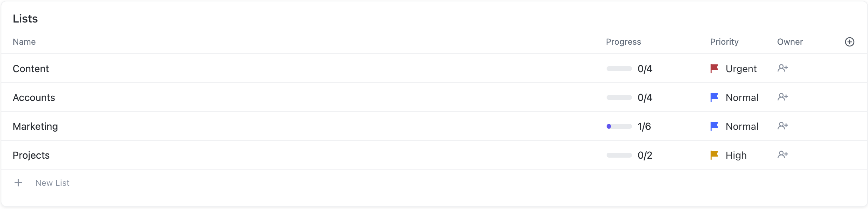
Task: Click New List to create a list
Action: [52, 183]
